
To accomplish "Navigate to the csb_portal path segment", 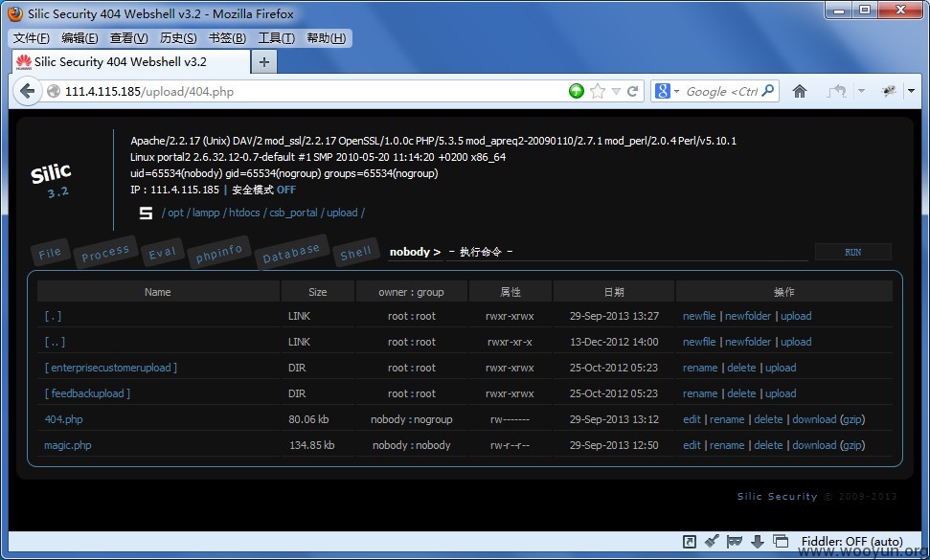I will pyautogui.click(x=294, y=213).
